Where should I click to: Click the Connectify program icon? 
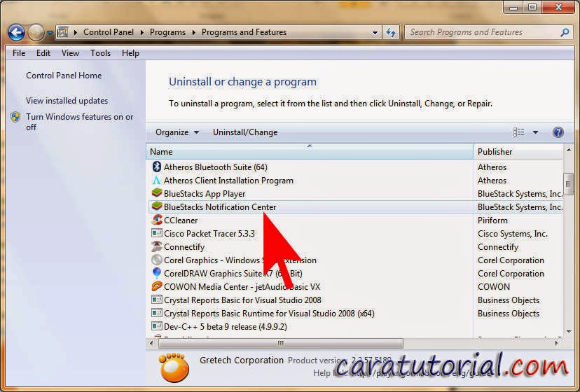(x=157, y=246)
